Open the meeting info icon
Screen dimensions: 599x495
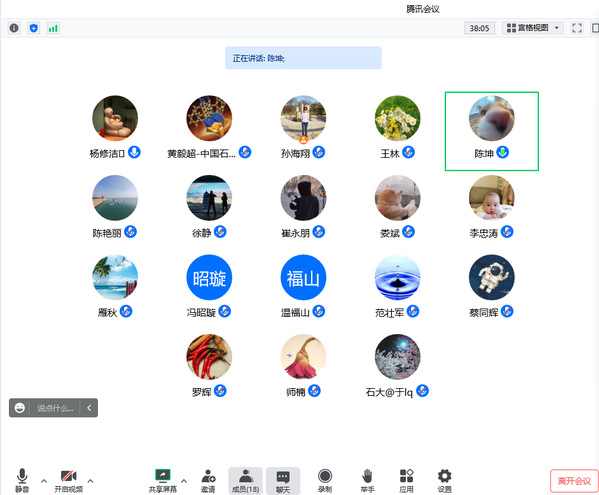click(x=14, y=28)
